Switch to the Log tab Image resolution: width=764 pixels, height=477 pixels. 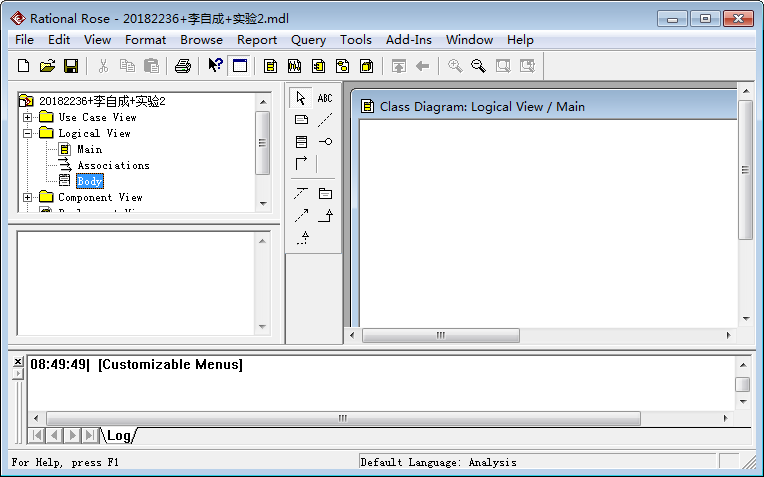click(118, 436)
